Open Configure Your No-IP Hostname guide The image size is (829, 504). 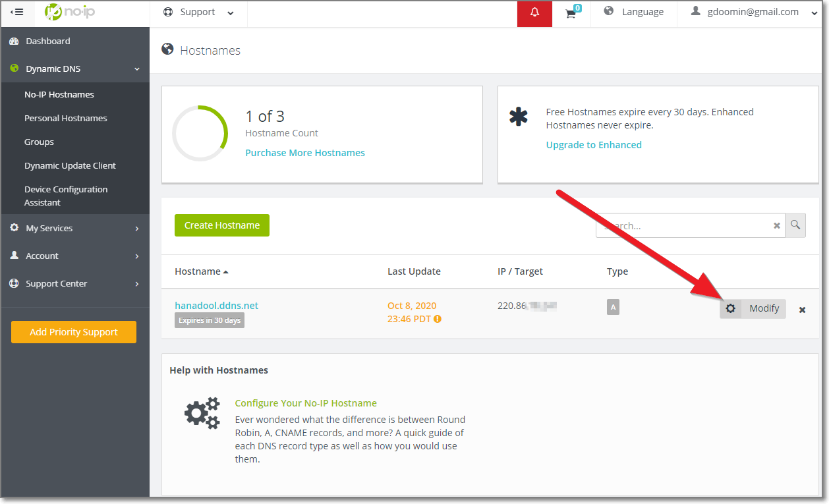click(306, 403)
